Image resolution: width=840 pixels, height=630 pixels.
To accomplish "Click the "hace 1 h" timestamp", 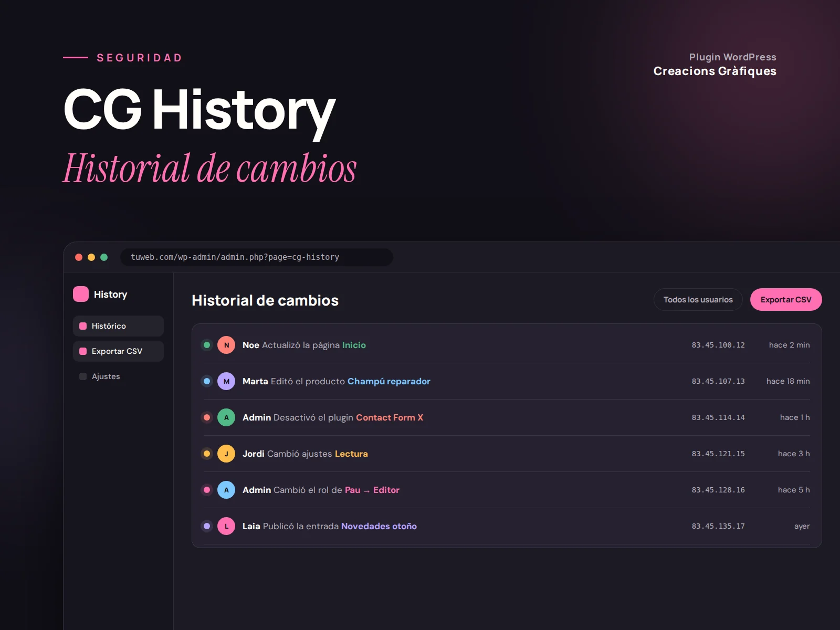I will (x=795, y=417).
